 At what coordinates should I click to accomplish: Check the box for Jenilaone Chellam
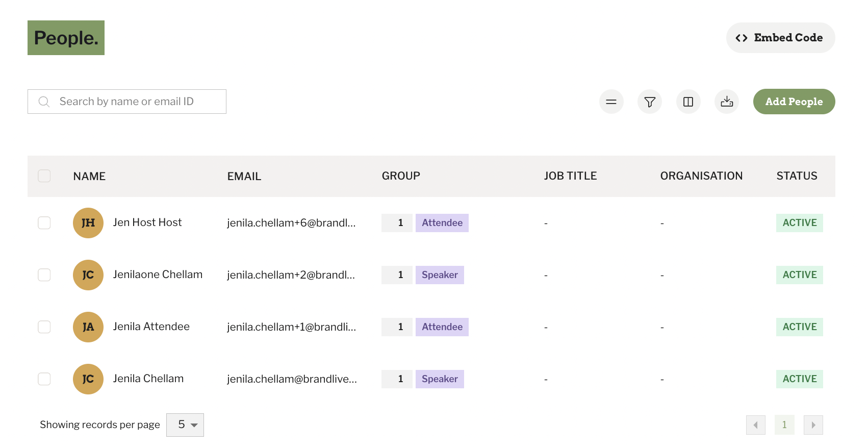(x=44, y=275)
